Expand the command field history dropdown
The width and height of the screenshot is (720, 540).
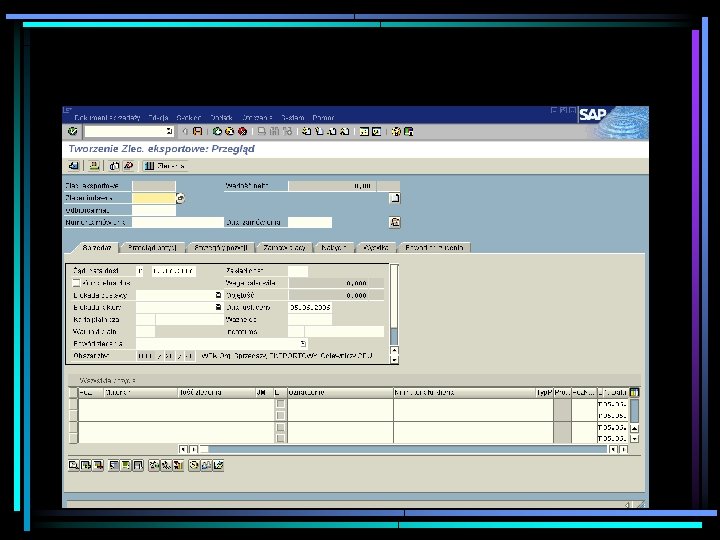[x=169, y=131]
